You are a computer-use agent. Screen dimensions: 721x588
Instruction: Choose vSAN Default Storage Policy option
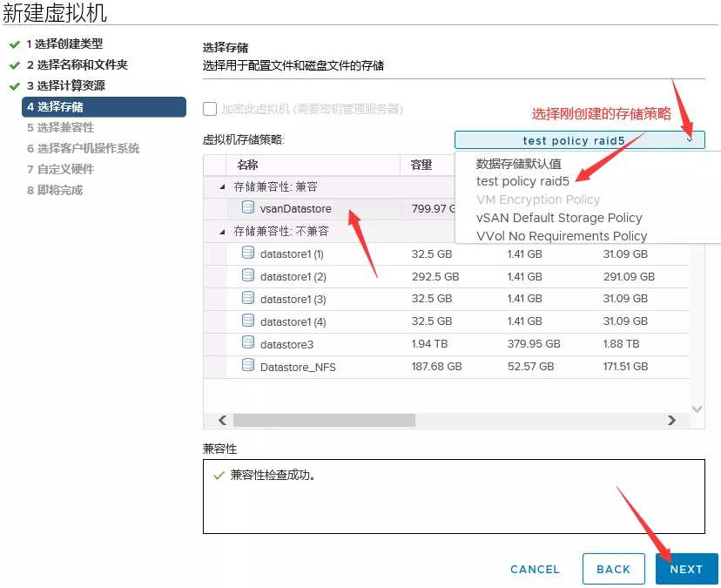559,218
